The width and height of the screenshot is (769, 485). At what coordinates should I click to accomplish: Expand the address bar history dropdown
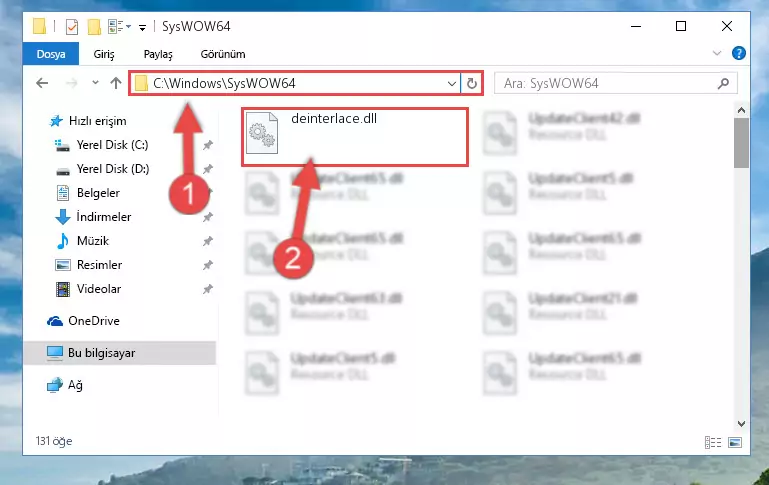[x=452, y=84]
